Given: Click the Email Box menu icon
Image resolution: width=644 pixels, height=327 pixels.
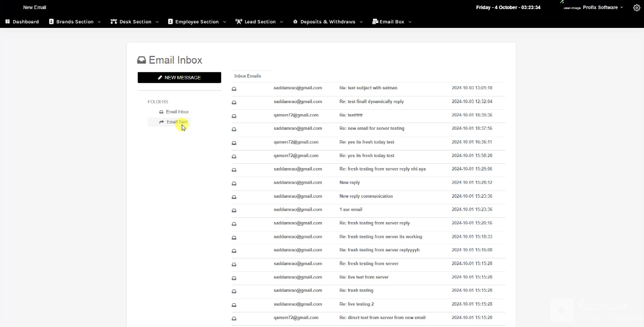Looking at the screenshot, I should pos(375,22).
